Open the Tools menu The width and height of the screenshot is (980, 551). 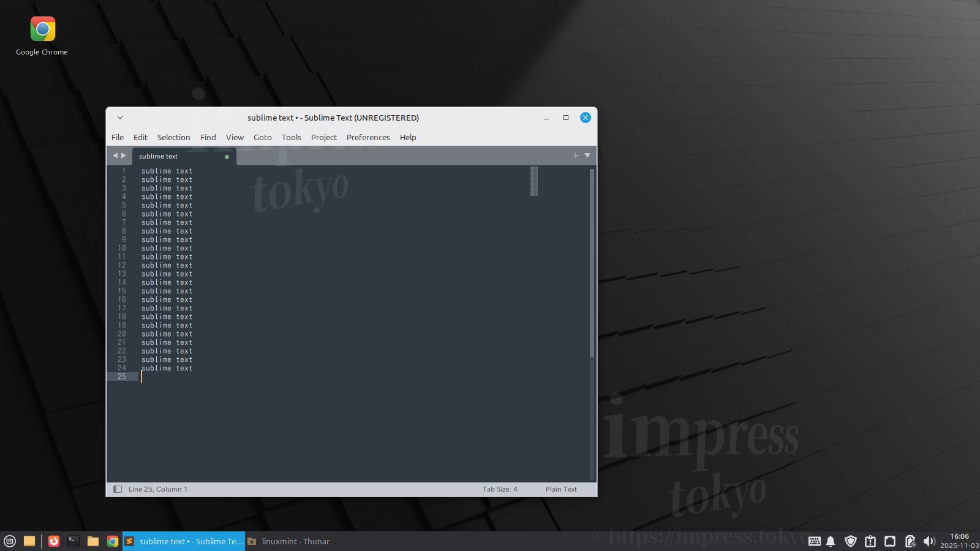(x=291, y=137)
